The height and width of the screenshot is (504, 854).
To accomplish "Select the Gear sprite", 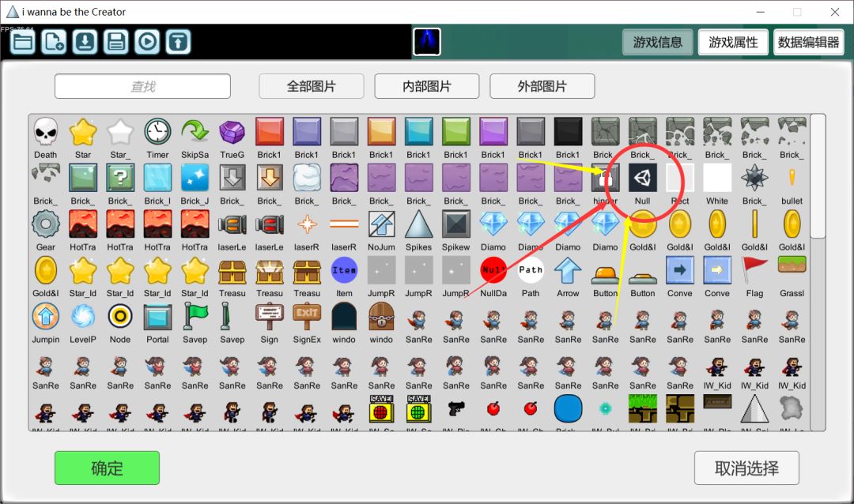I will pos(46,224).
